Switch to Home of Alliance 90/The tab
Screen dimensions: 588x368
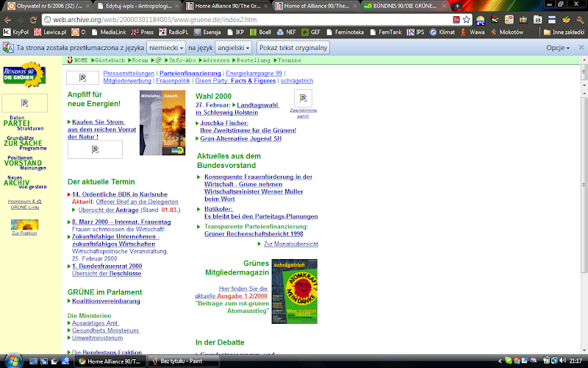tap(316, 6)
